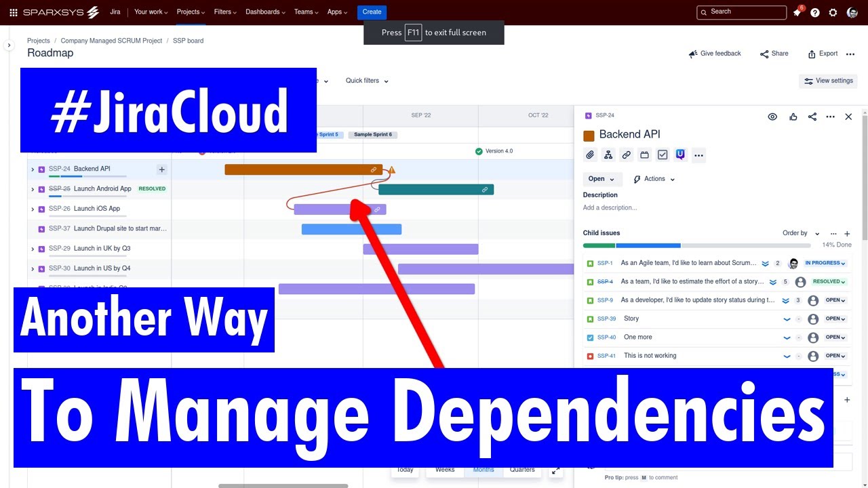
Task: Open the help question mark icon
Action: pyautogui.click(x=815, y=12)
